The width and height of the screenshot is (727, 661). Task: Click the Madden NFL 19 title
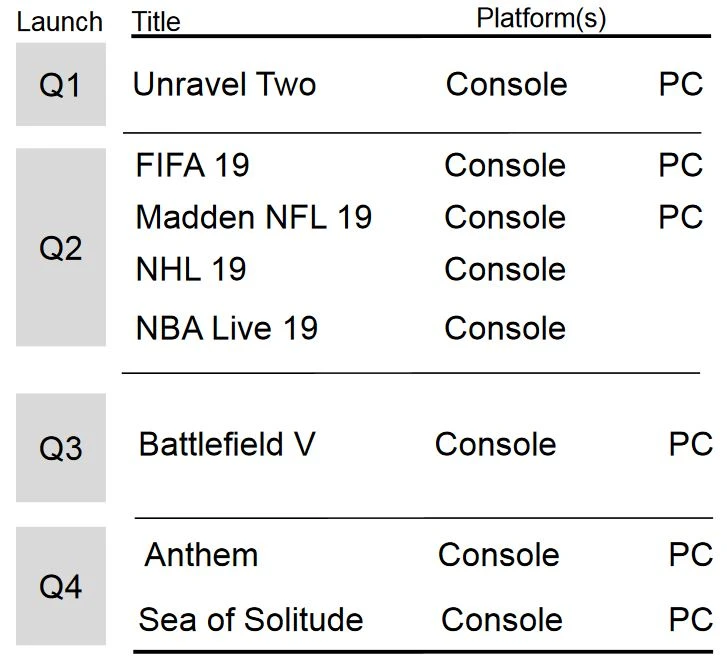click(x=254, y=217)
